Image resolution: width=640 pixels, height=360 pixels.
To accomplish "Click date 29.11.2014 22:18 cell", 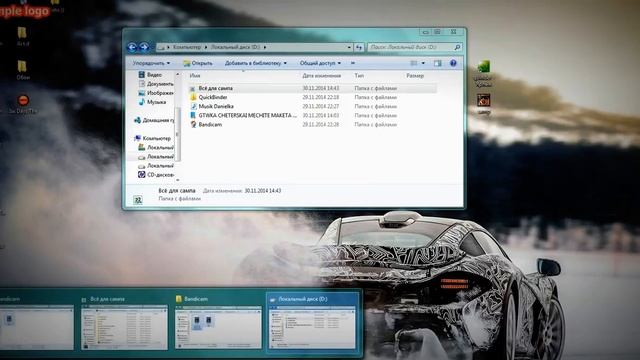I will click(321, 98).
